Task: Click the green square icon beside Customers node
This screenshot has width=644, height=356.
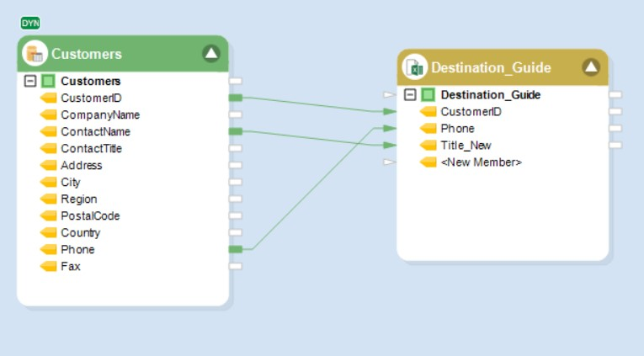Action: click(x=48, y=82)
